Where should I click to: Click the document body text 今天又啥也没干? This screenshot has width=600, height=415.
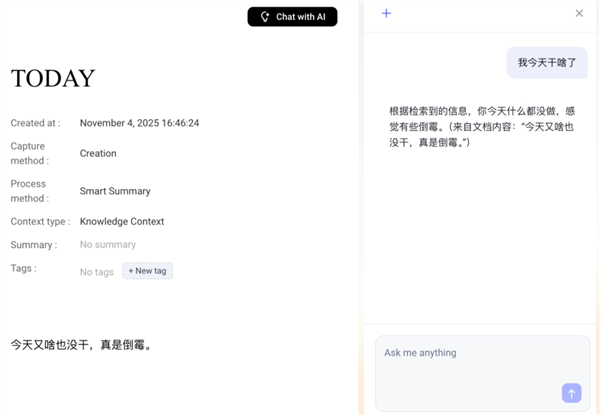point(81,345)
